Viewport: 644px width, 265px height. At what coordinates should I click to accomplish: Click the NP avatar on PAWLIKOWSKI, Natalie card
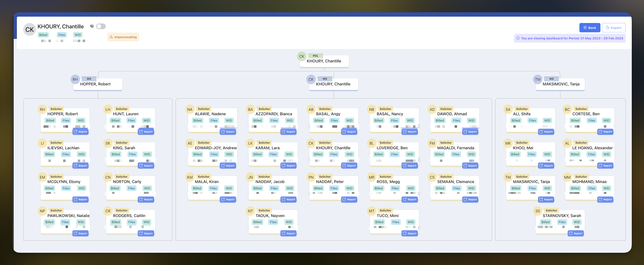(x=42, y=211)
